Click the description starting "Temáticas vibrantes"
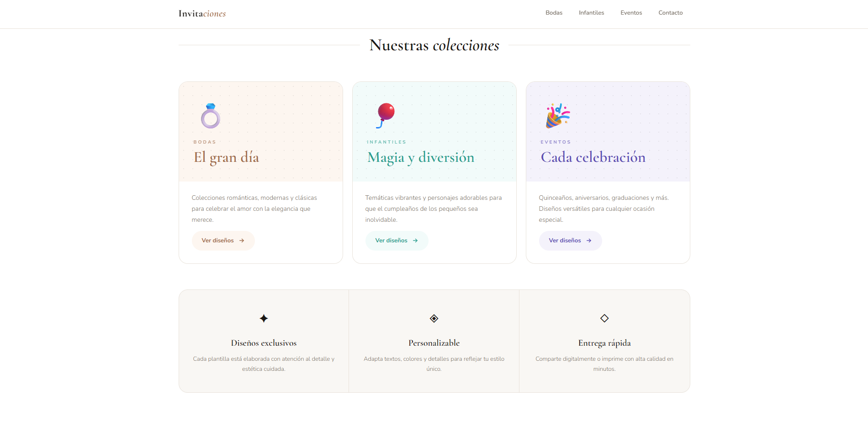Image resolution: width=868 pixels, height=428 pixels. click(434, 209)
